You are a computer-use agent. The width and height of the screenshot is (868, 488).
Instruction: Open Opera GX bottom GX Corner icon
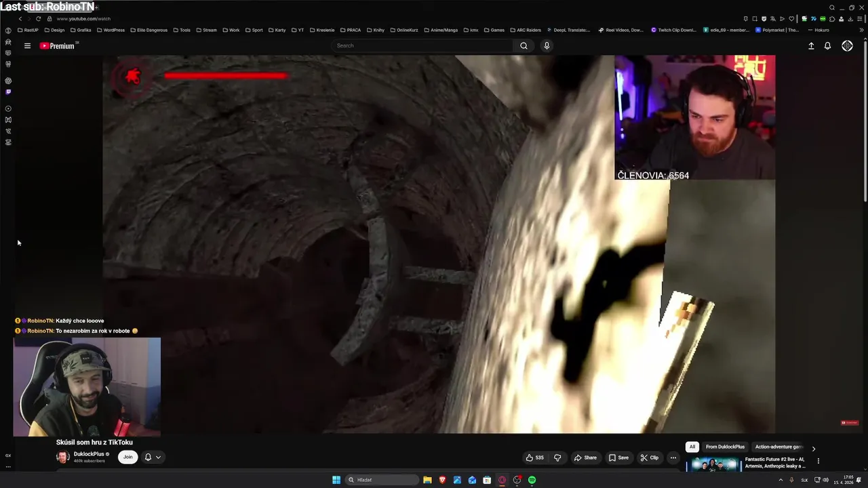pyautogui.click(x=8, y=455)
